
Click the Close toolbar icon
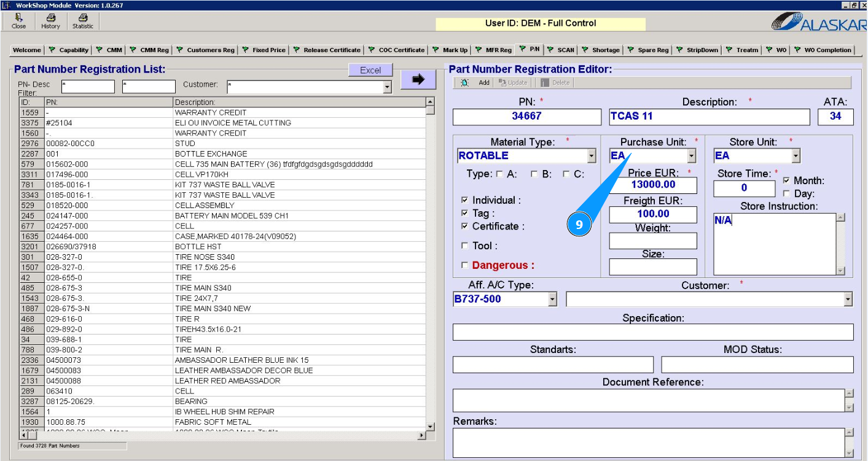point(18,18)
